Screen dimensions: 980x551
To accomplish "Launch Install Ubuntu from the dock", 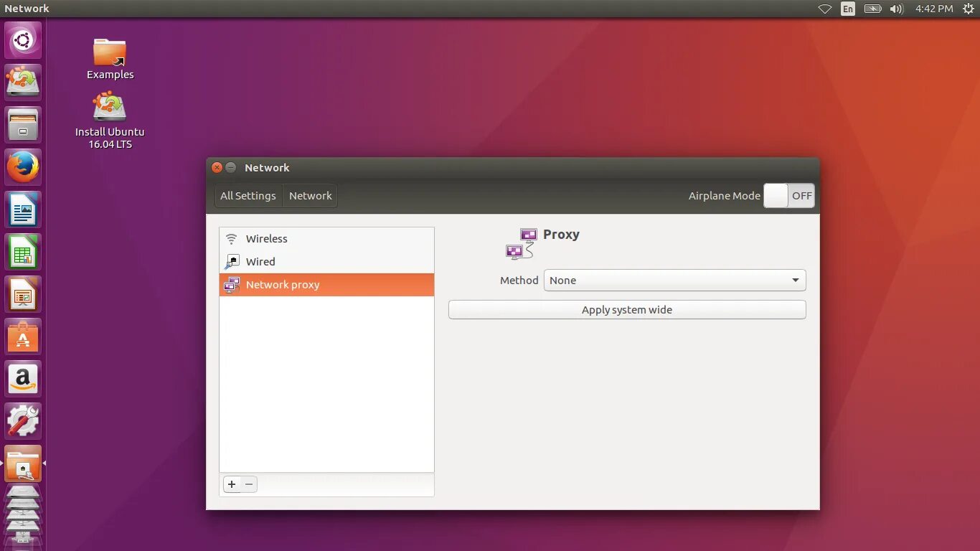I will [23, 83].
